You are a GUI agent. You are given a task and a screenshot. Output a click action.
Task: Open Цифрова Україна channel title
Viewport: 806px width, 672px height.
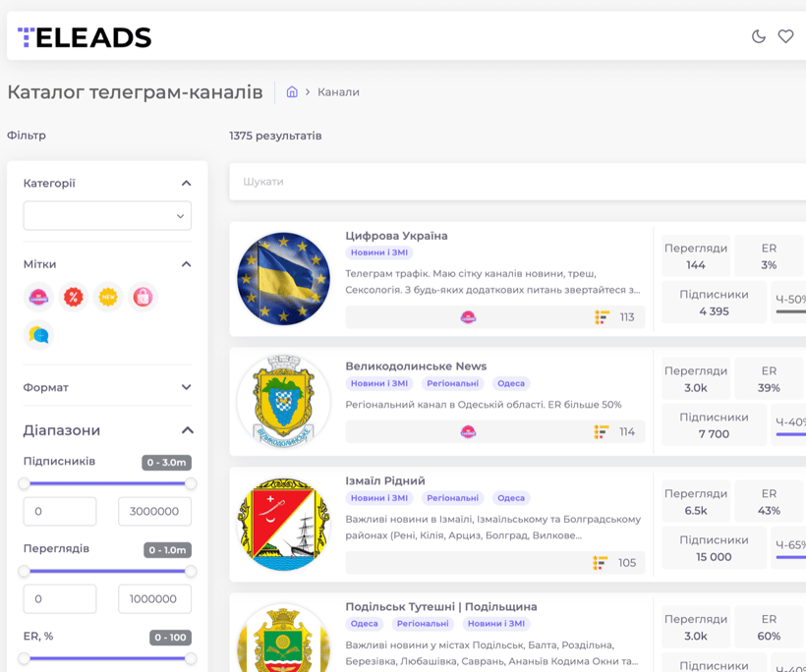coord(396,236)
